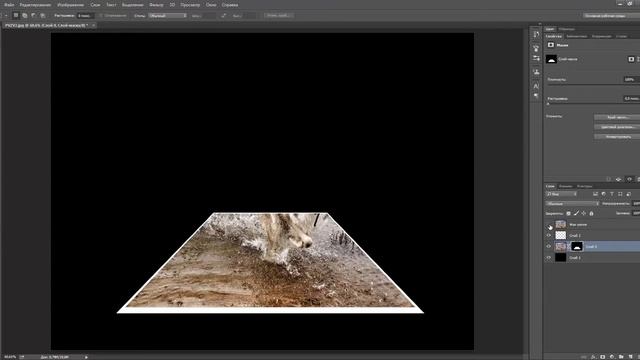Filter layers by pixel type
The height and width of the screenshot is (360, 640).
(x=596, y=194)
